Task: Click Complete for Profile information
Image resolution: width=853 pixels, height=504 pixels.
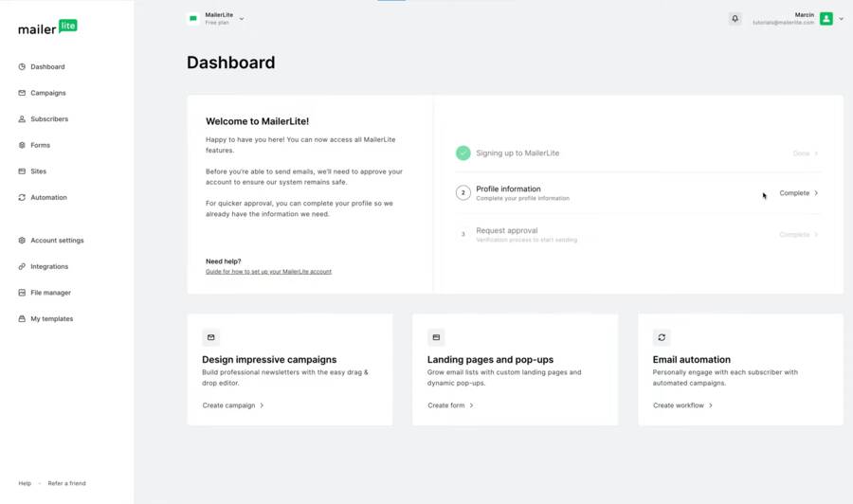Action: (x=794, y=193)
